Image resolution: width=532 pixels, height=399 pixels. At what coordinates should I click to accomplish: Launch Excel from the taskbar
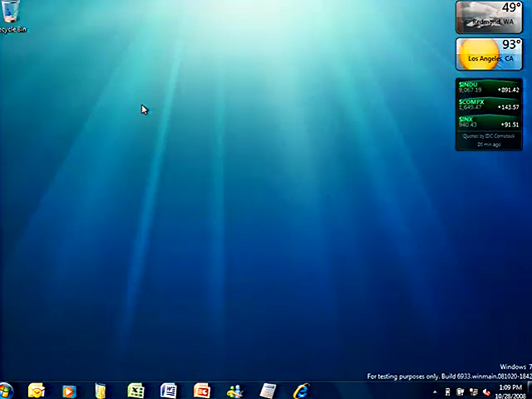tap(135, 391)
